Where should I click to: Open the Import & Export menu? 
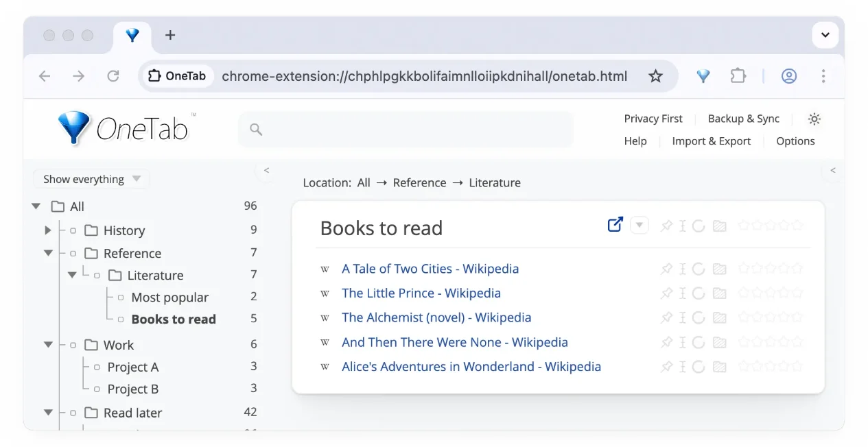[x=711, y=141]
